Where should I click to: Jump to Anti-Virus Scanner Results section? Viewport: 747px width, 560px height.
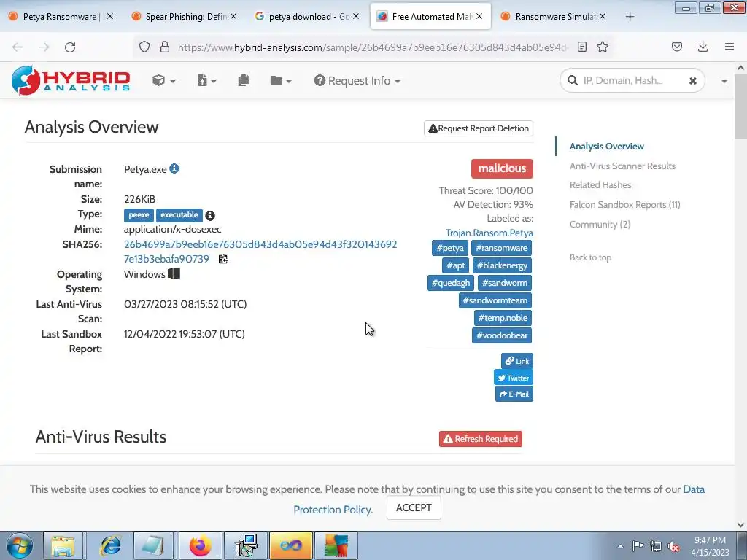click(622, 166)
